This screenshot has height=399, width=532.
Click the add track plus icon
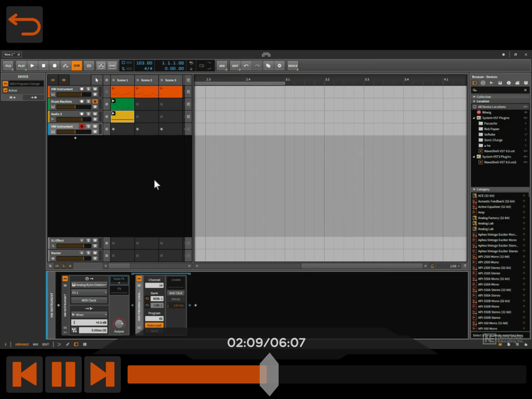coord(76,138)
